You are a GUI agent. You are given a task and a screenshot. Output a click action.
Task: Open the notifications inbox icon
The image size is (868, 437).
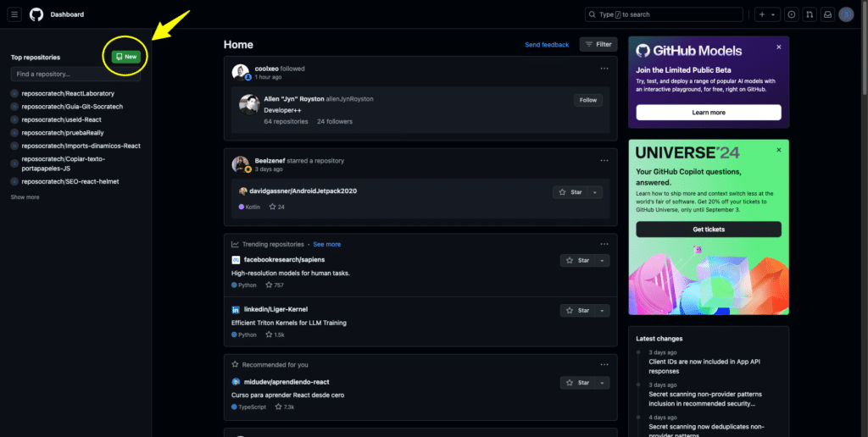(x=827, y=14)
